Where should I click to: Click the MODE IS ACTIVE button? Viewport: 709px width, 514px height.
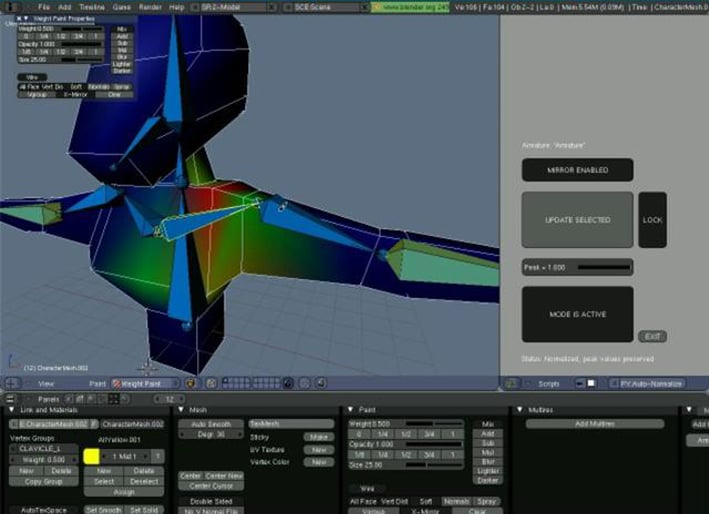click(577, 314)
